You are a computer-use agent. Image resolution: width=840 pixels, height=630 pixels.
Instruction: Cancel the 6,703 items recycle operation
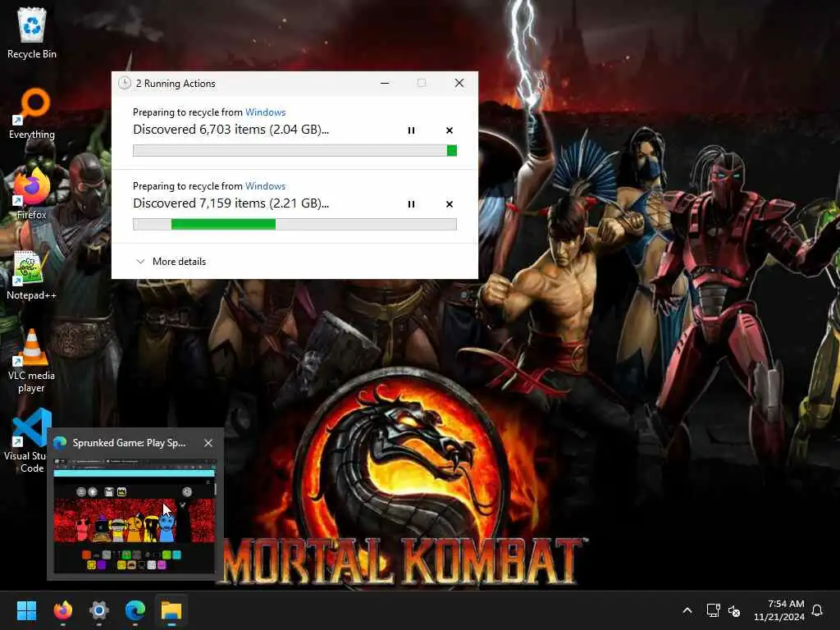tap(450, 130)
